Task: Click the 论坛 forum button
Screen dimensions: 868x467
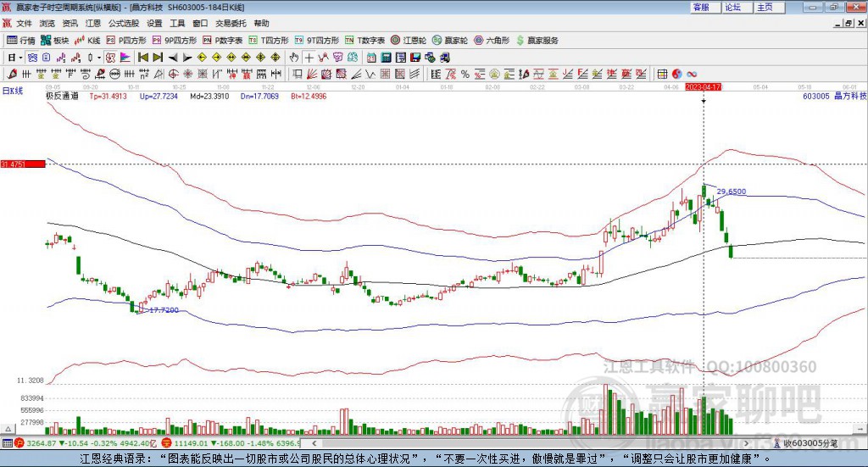Action: [737, 7]
